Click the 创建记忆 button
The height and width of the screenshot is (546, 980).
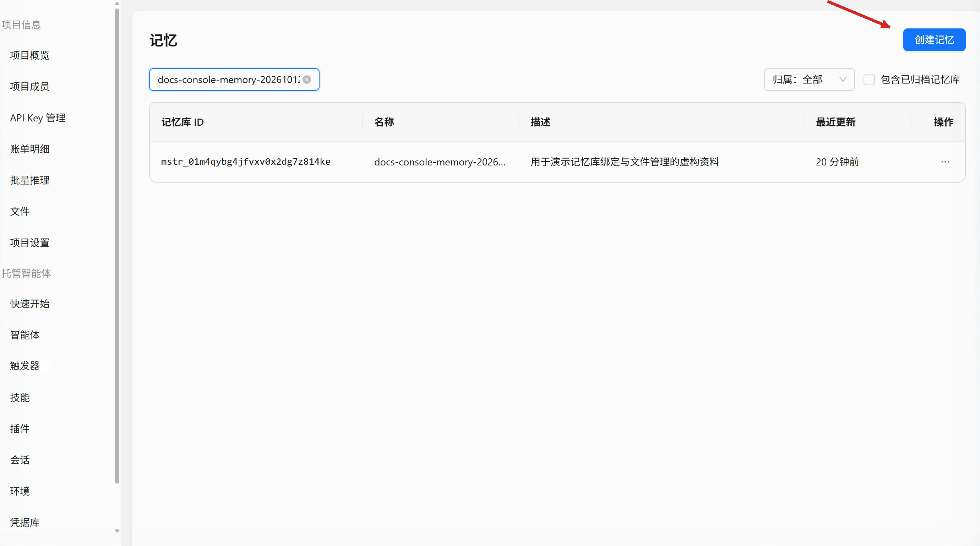click(x=934, y=39)
